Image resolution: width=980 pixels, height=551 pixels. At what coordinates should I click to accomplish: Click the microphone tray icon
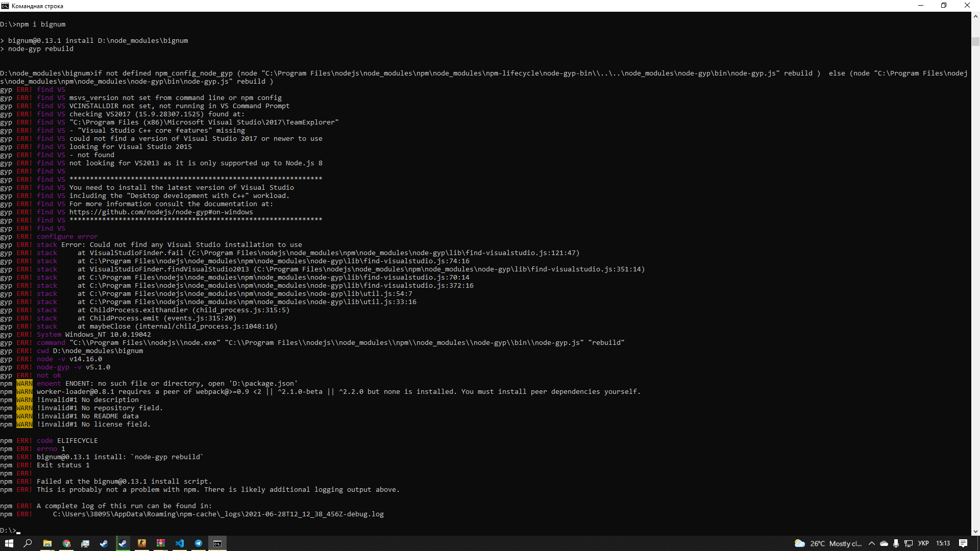[896, 543]
